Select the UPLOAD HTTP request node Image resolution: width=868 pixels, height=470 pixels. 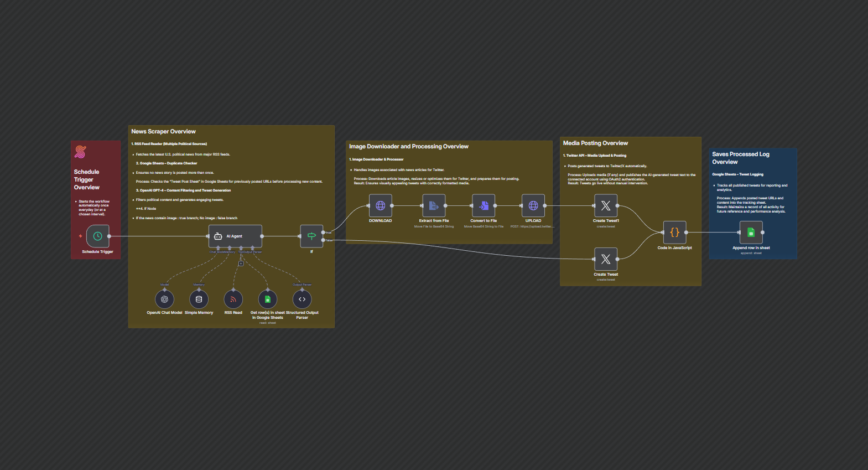(533, 206)
